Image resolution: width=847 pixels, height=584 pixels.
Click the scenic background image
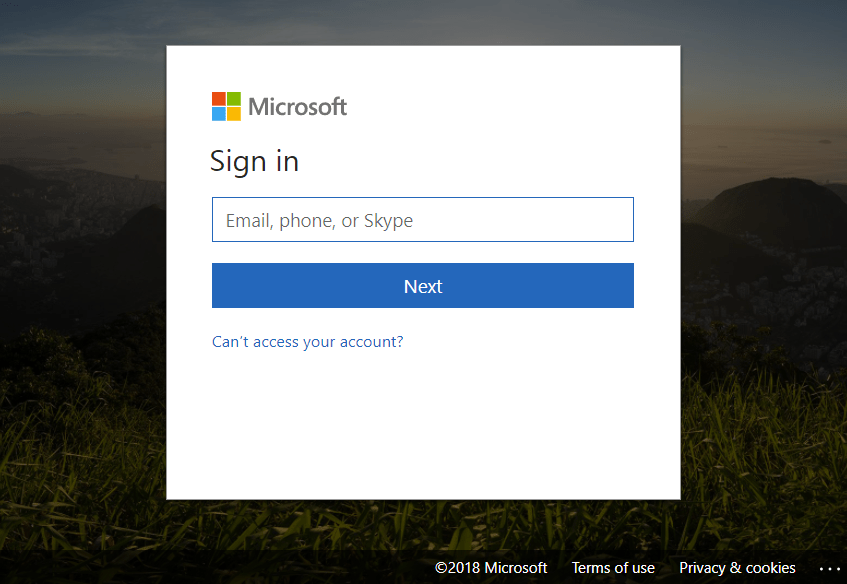click(80, 300)
